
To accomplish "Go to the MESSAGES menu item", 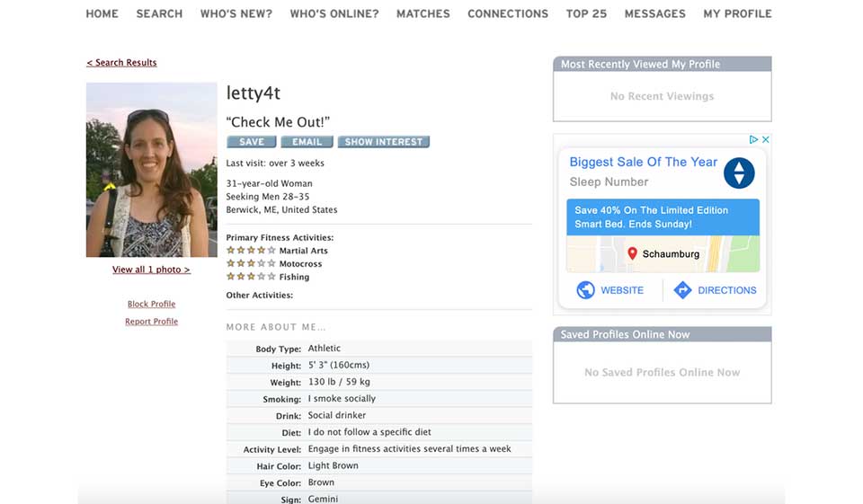I will [654, 13].
